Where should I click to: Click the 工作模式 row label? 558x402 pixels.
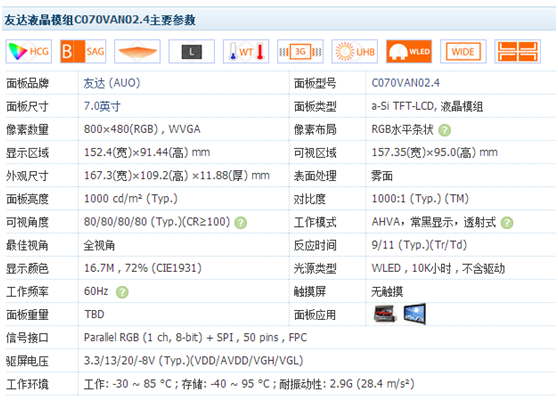tap(315, 222)
